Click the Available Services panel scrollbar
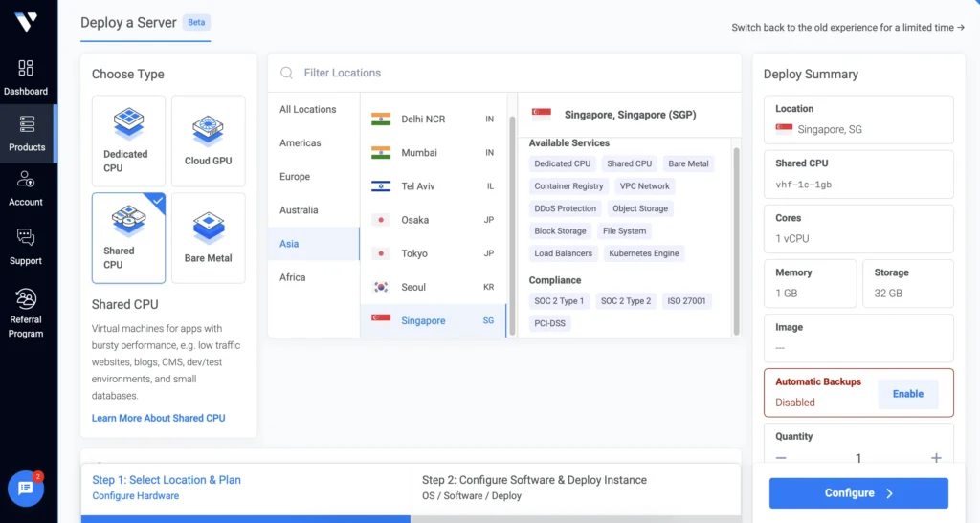Viewport: 980px width, 523px height. [x=736, y=242]
